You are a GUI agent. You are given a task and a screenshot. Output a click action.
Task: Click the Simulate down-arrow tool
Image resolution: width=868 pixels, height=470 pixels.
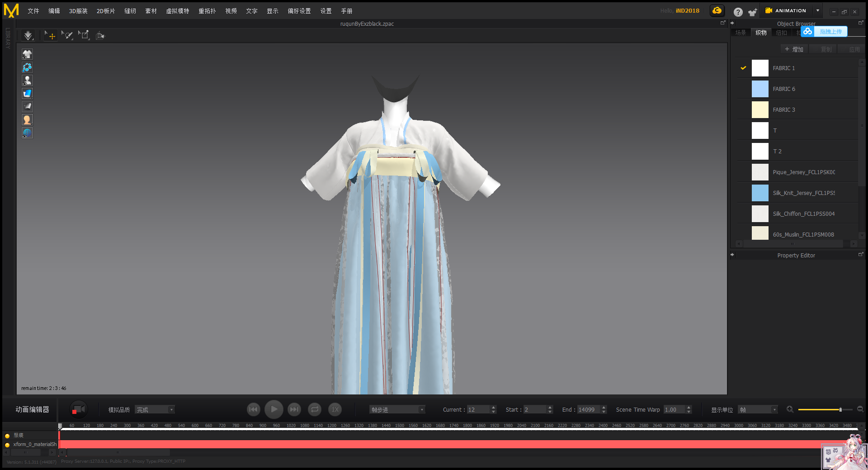coord(28,35)
